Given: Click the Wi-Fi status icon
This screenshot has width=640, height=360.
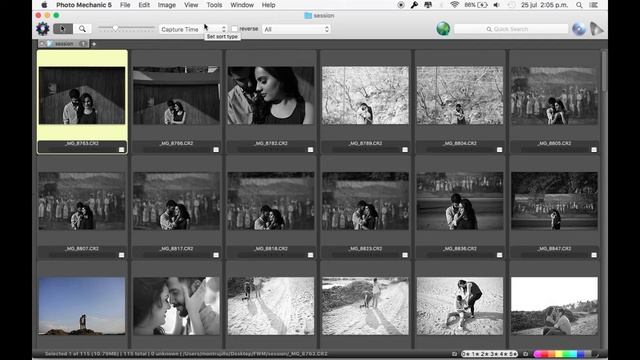Looking at the screenshot, I should coord(454,5).
